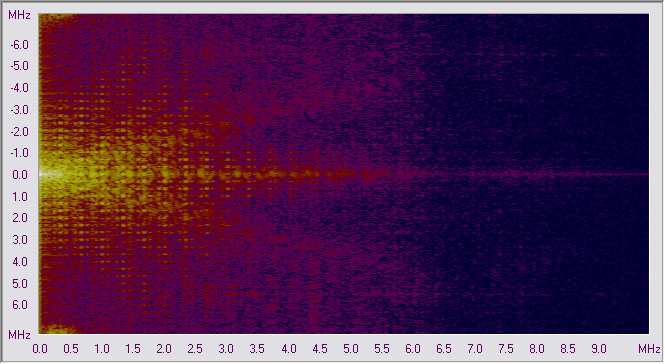Click the MHz unit label at top left

[20, 15]
